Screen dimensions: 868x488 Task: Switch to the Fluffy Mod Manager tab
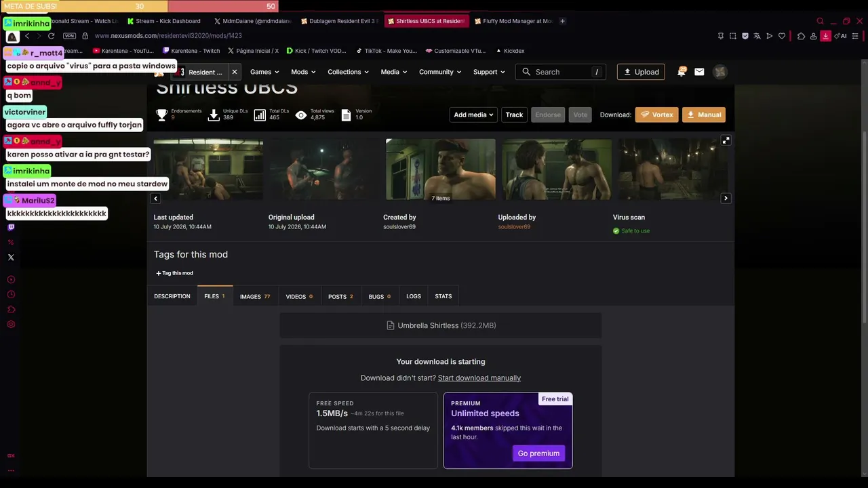[513, 21]
